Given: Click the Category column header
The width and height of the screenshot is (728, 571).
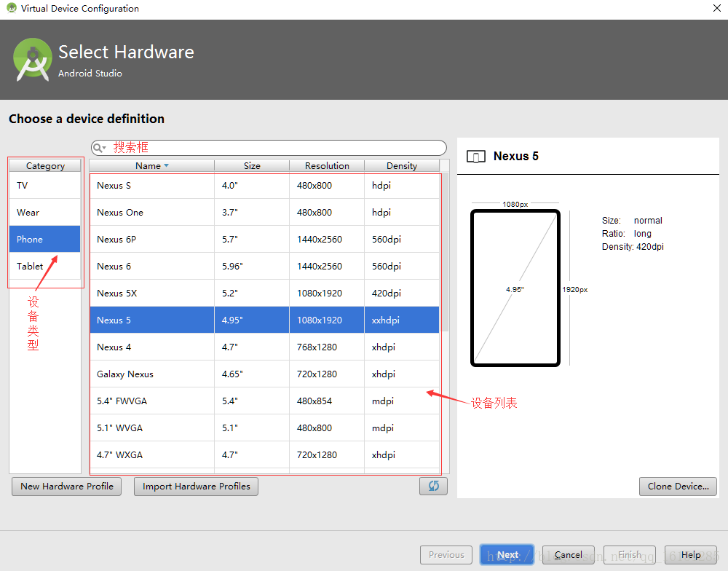Looking at the screenshot, I should [x=45, y=166].
